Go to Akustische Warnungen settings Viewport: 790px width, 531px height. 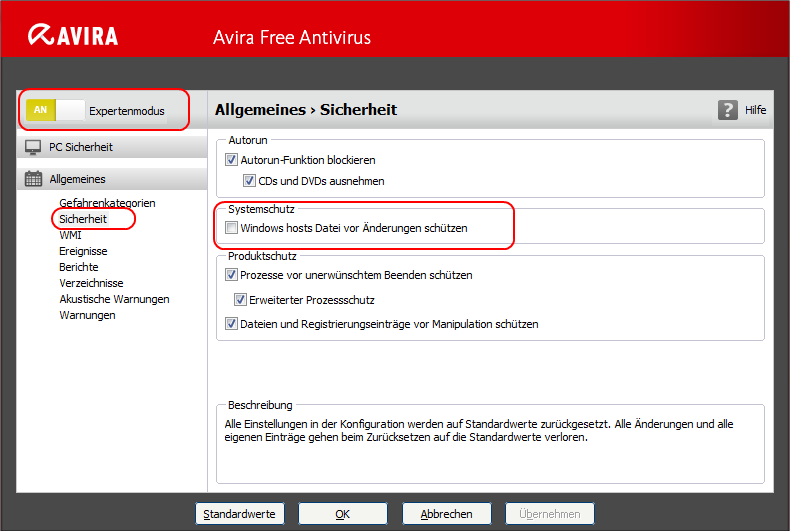pyautogui.click(x=114, y=299)
